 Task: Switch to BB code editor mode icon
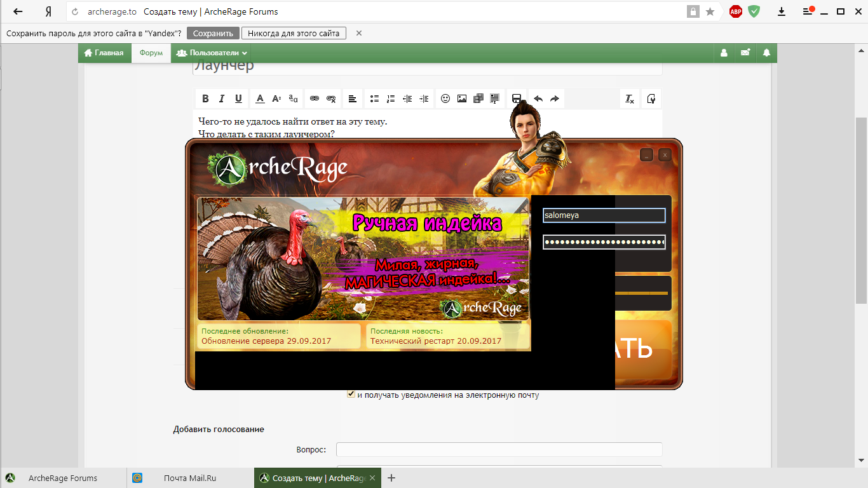651,98
